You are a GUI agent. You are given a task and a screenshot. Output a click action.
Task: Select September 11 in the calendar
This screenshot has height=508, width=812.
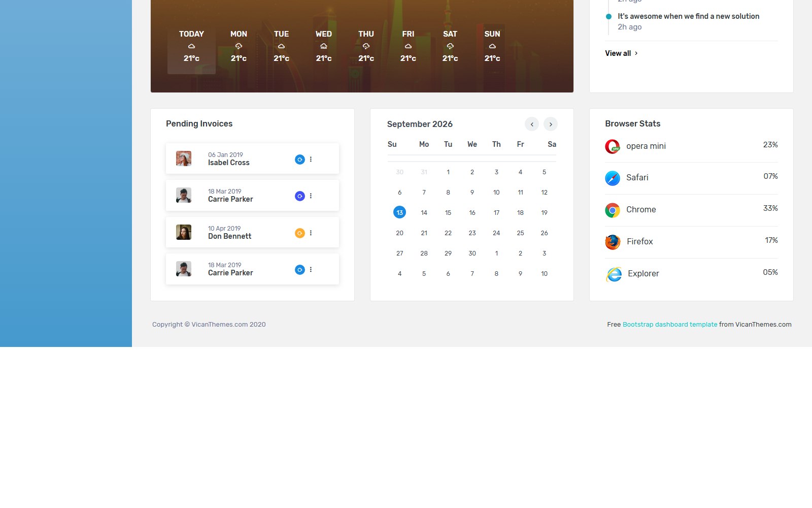coord(520,193)
